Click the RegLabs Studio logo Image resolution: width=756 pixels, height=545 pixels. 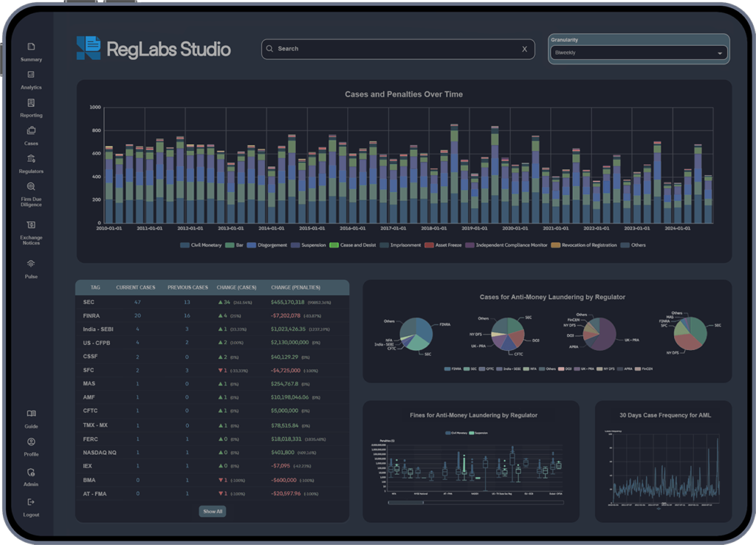tap(154, 49)
